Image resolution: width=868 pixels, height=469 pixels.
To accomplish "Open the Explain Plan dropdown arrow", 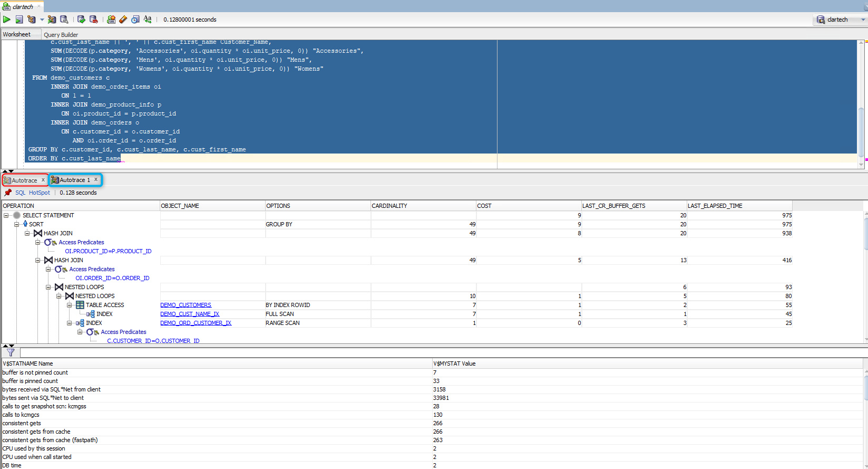I will 42,20.
